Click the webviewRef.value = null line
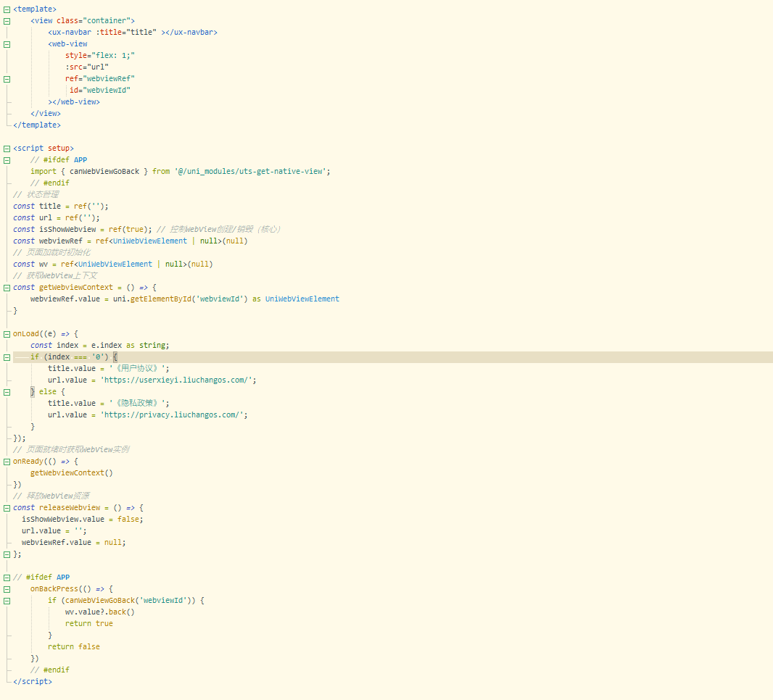The width and height of the screenshot is (773, 700). click(x=74, y=542)
